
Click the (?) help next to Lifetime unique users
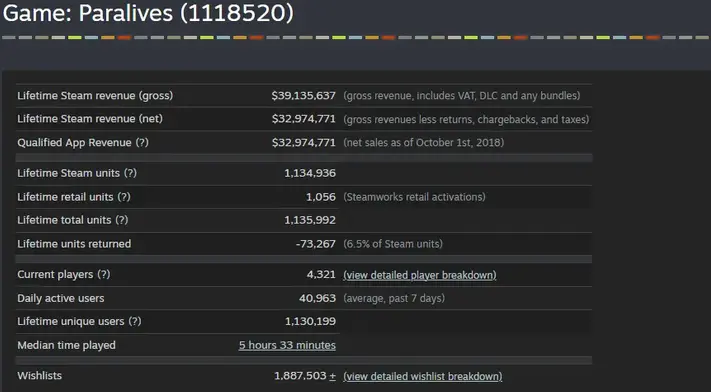(x=135, y=321)
